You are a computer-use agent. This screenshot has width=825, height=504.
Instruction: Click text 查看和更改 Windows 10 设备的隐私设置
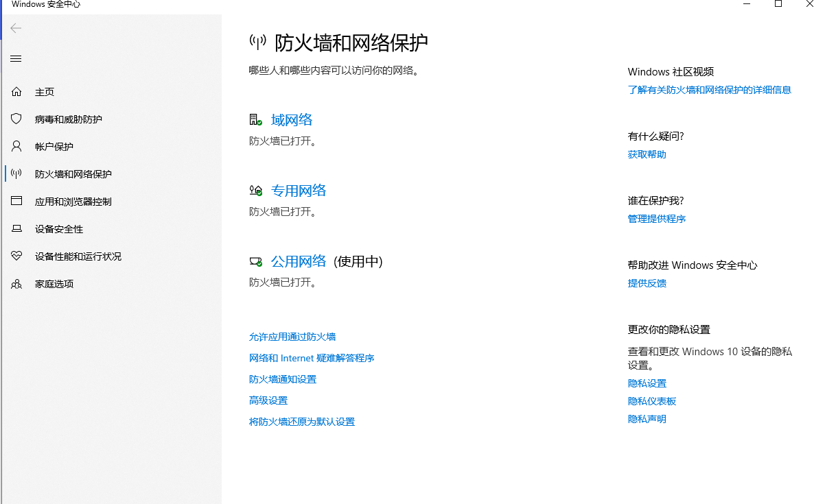coord(710,358)
